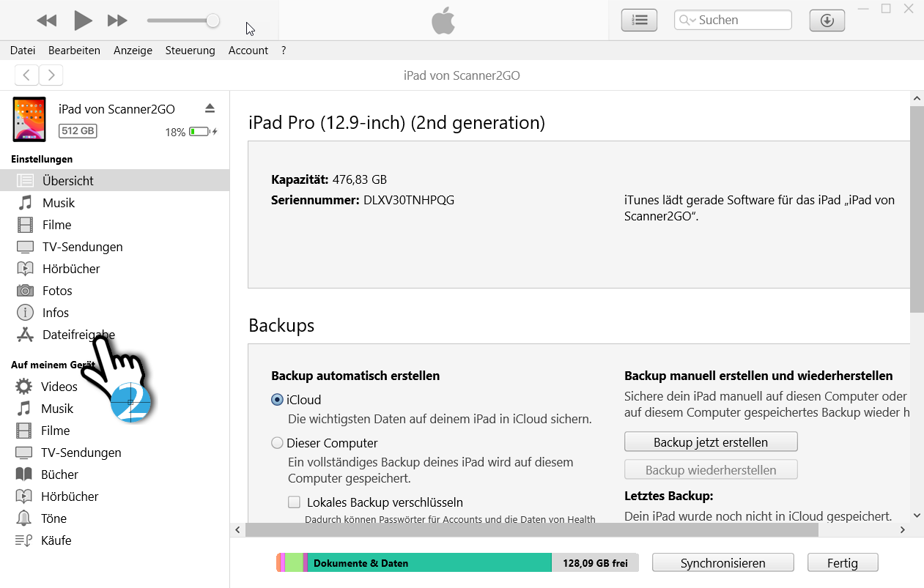Select the Dieser Computer radio button
The height and width of the screenshot is (588, 924).
(277, 443)
